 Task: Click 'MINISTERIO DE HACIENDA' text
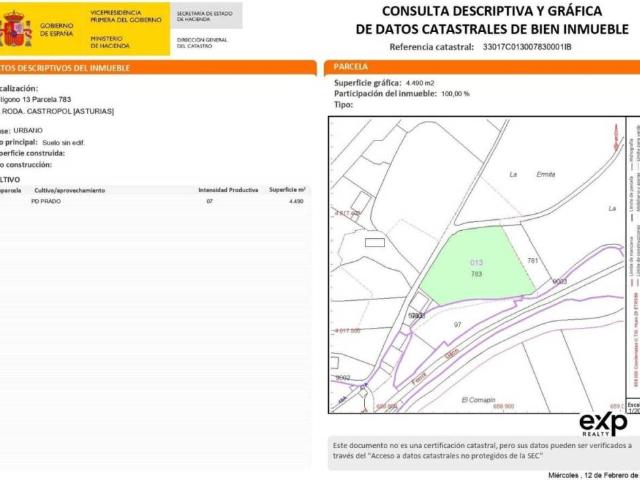[x=110, y=42]
